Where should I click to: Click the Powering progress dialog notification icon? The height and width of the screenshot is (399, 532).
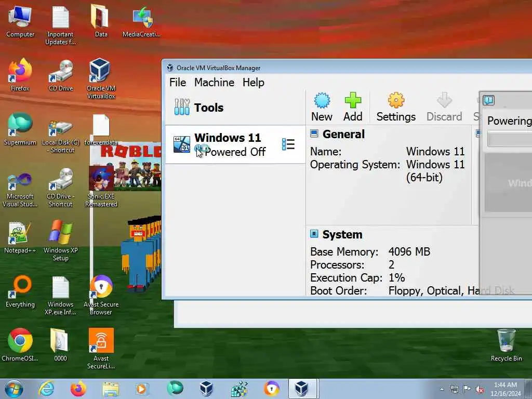(x=488, y=100)
